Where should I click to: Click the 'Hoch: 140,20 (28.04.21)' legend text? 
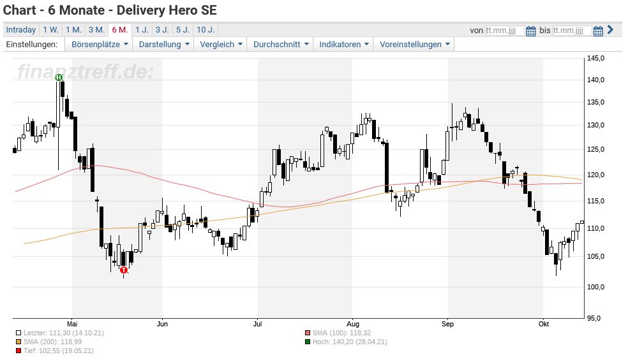pos(350,342)
